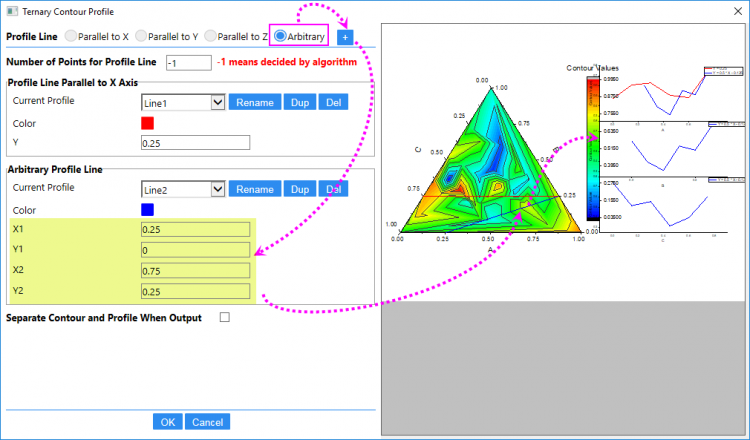
Task: Rename the Line1 profile
Action: (x=254, y=102)
